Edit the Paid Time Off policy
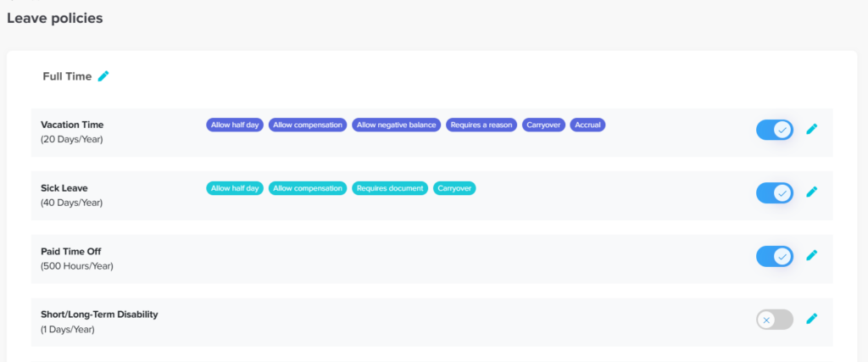This screenshot has height=362, width=868. pos(811,255)
